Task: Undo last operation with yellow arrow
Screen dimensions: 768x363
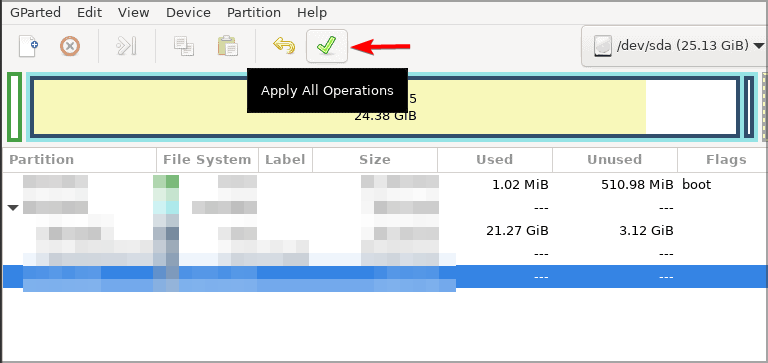Action: click(284, 47)
